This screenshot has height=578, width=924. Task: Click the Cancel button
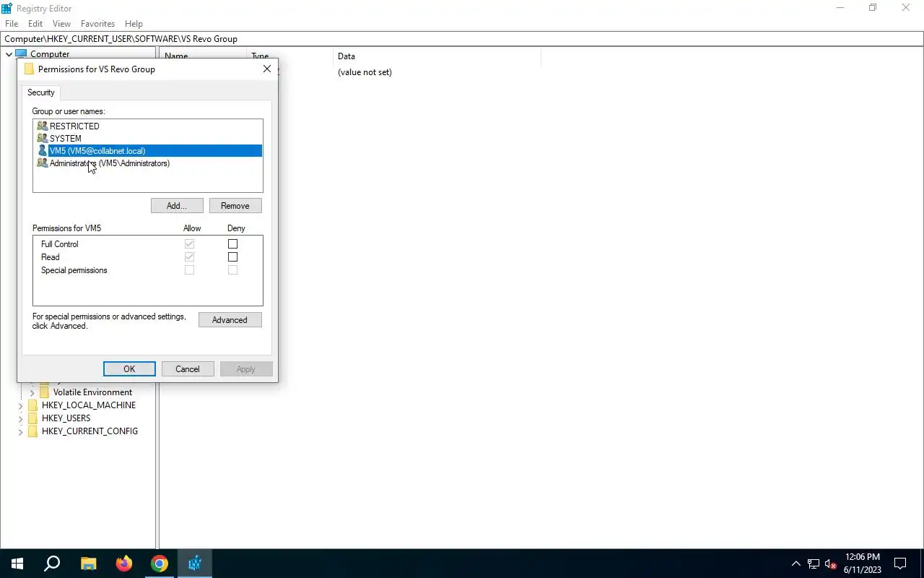click(x=188, y=369)
